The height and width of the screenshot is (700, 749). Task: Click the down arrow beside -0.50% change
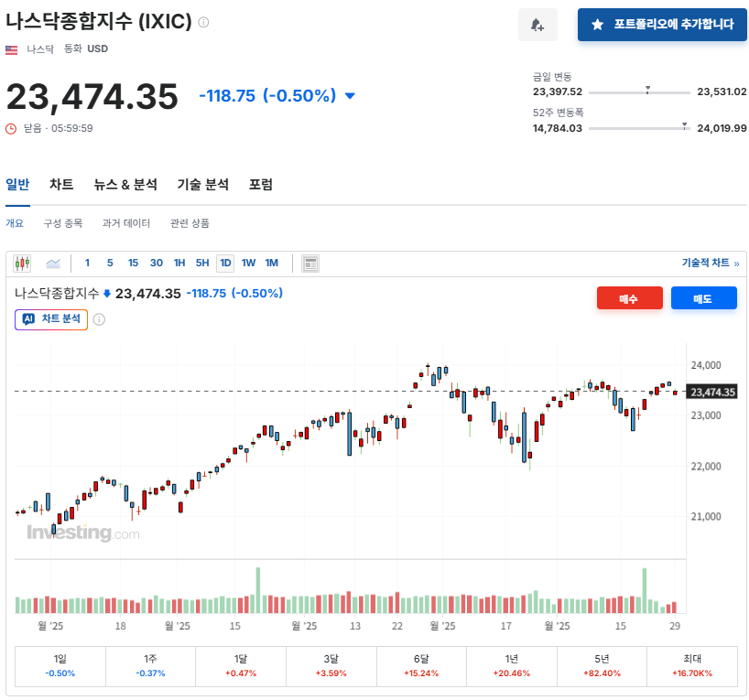[350, 96]
